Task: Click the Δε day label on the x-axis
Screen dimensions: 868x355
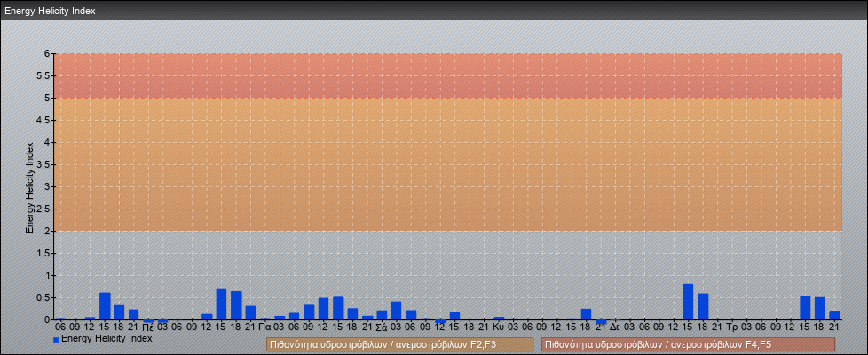Action: pyautogui.click(x=615, y=327)
